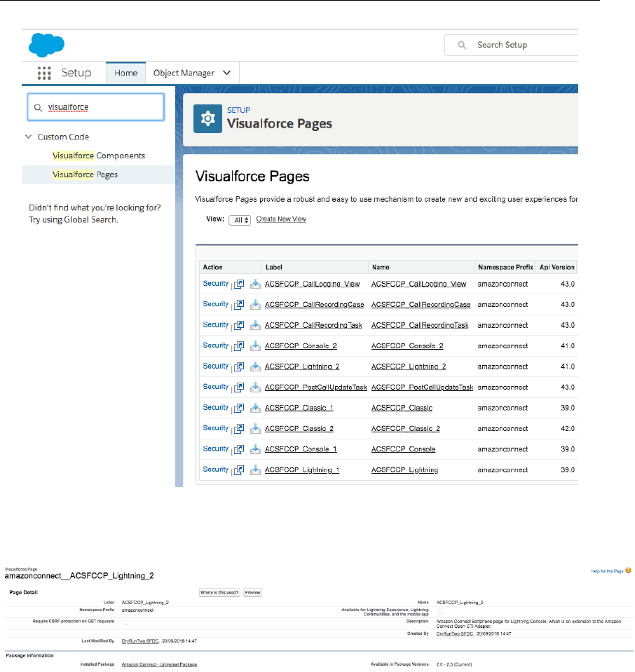The width and height of the screenshot is (635, 672).
Task: Click the '2.0 - 2.3 (Current)' package versions text
Action: pos(454,664)
